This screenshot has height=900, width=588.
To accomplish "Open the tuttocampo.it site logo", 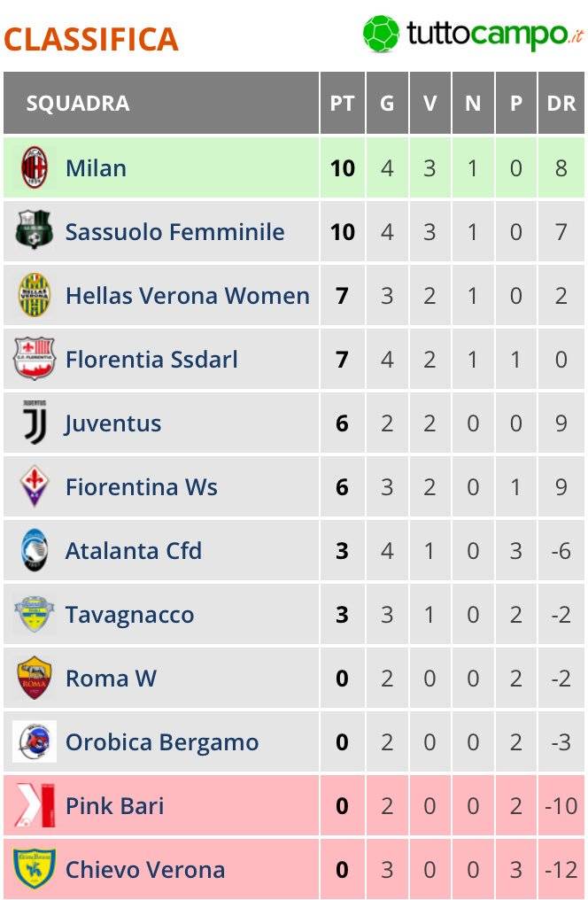I will click(x=474, y=34).
